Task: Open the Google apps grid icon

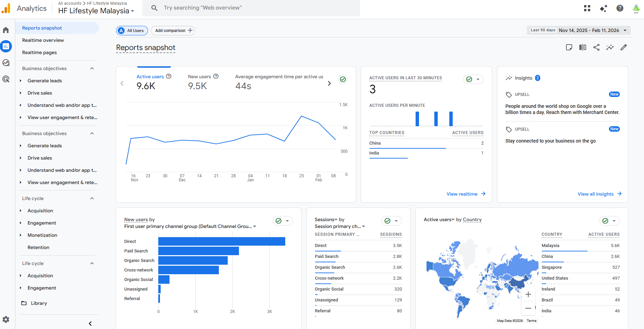Action: click(587, 8)
